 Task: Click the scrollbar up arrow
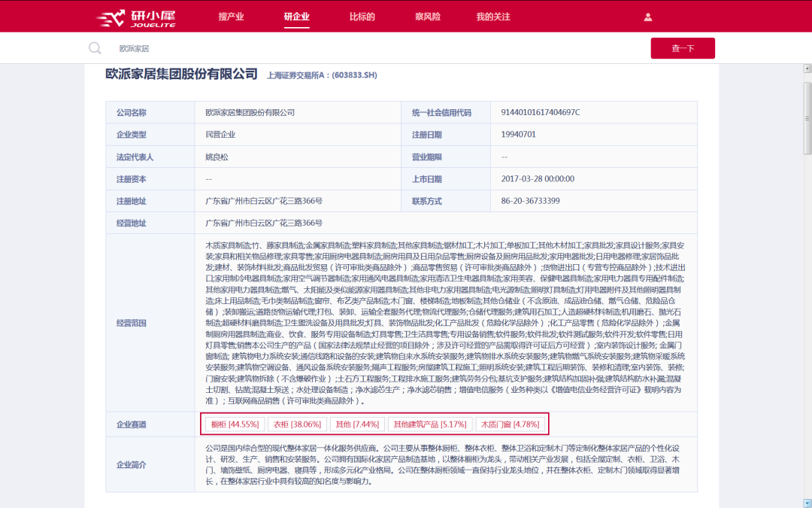coord(807,68)
